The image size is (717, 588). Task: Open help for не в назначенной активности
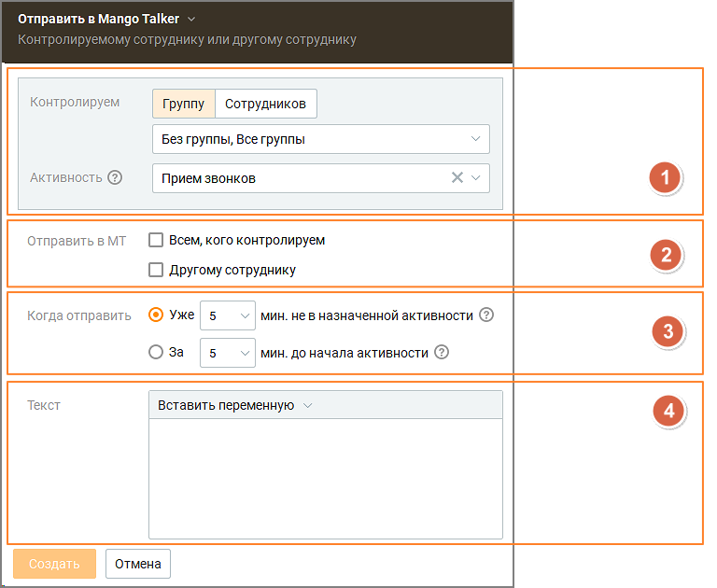click(x=486, y=315)
